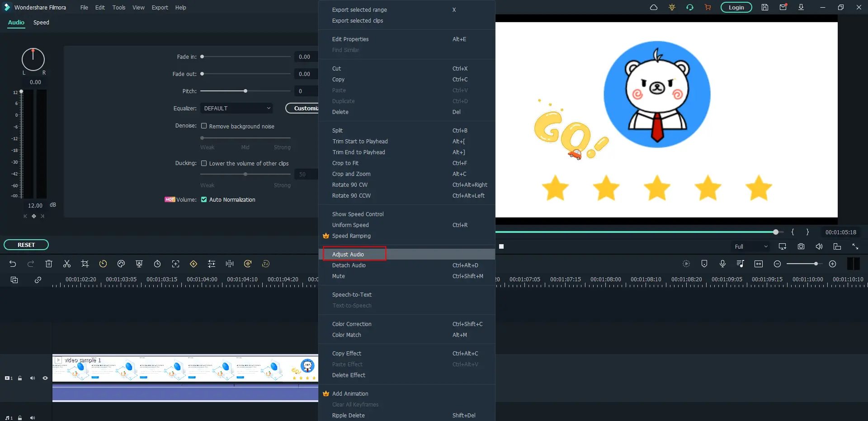Toggle fullscreen preview icon
The image size is (868, 421).
point(855,246)
